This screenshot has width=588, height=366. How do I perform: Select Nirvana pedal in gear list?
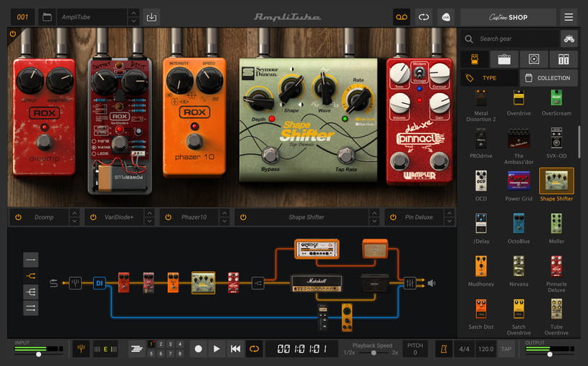tap(519, 271)
